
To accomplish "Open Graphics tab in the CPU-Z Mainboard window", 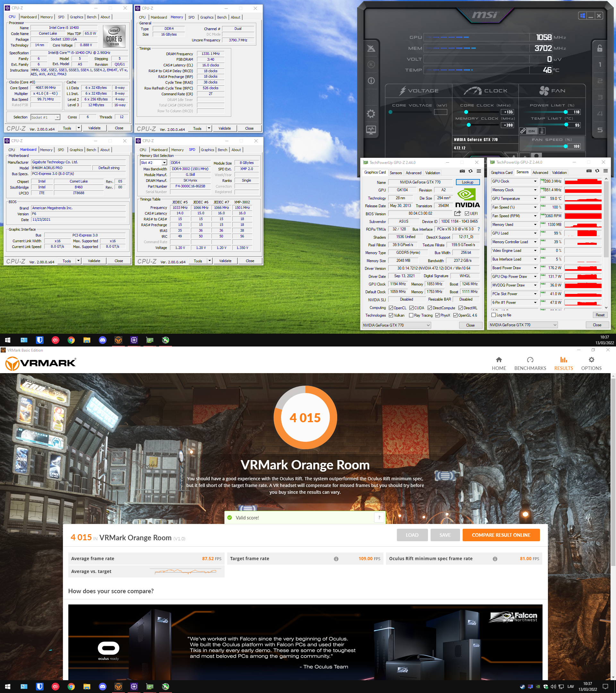I will pos(76,150).
